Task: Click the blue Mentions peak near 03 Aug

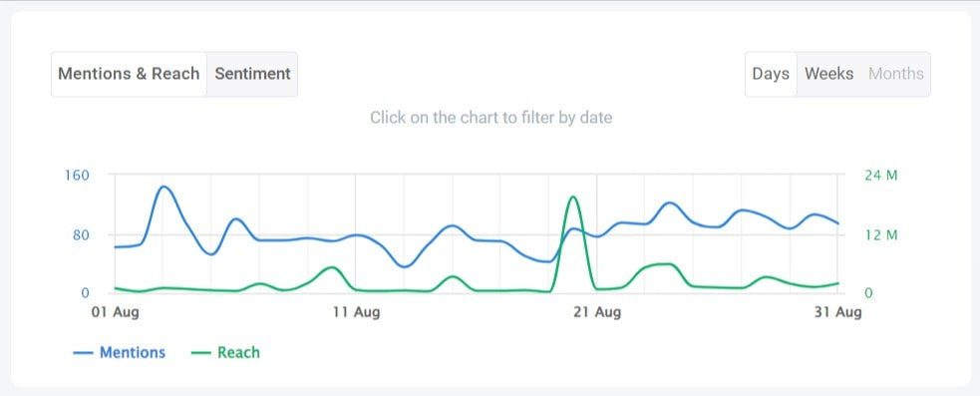Action: pos(163,188)
